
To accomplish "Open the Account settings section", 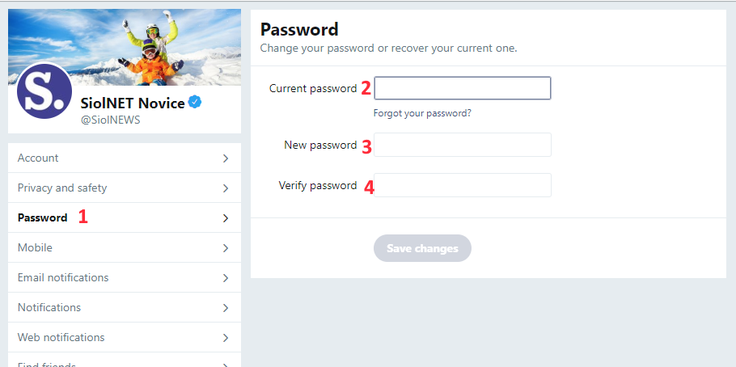I will tap(124, 158).
